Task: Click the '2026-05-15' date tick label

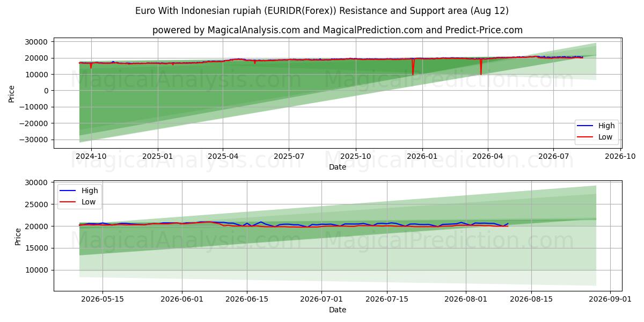Action: (103, 299)
